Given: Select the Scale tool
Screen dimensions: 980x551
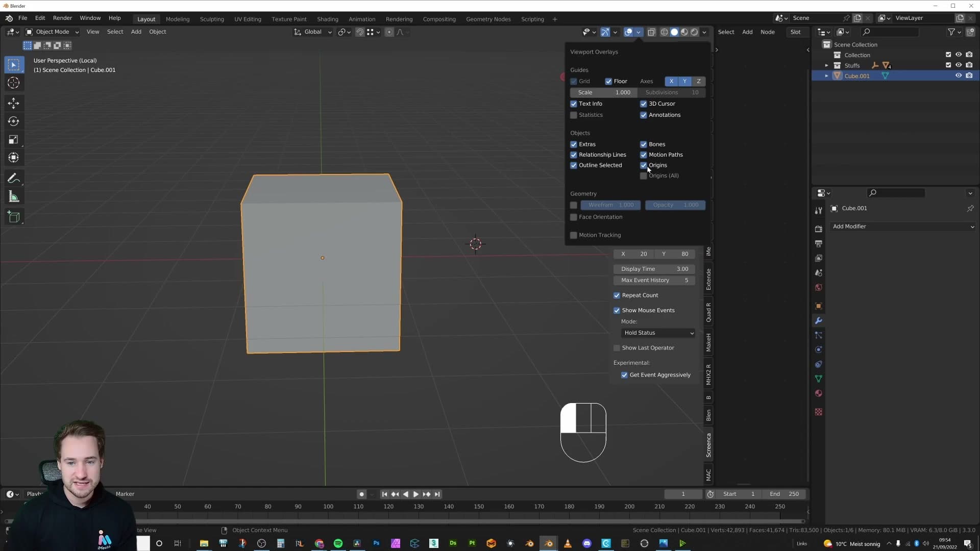Looking at the screenshot, I should (x=14, y=139).
